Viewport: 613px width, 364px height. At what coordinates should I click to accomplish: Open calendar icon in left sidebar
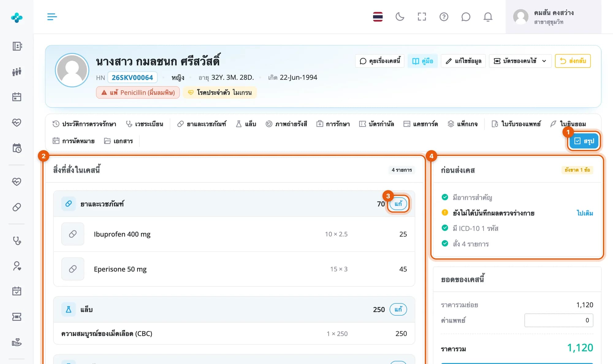coord(17,97)
